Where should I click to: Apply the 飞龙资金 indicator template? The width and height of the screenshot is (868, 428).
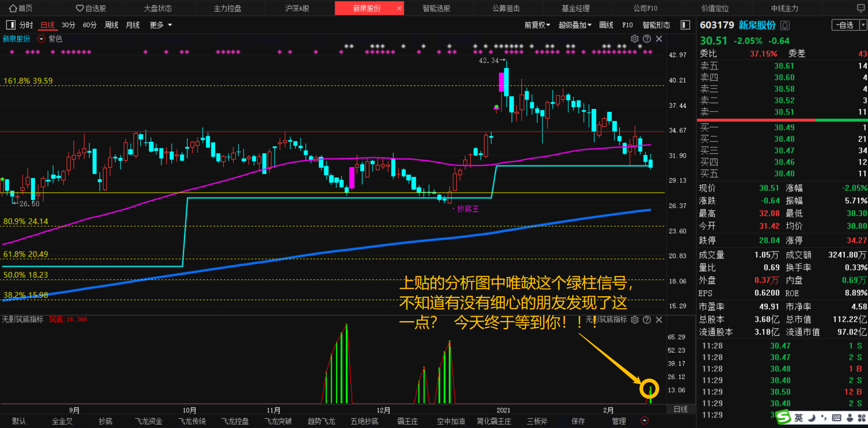coord(149,421)
